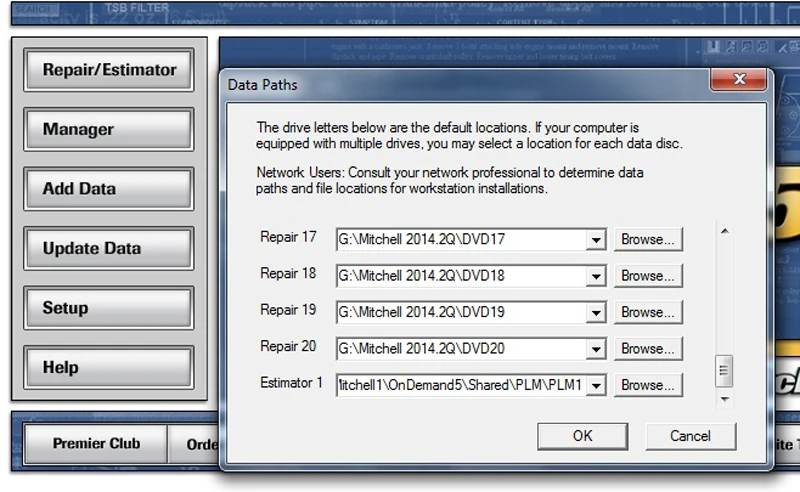This screenshot has height=492, width=800.
Task: Browse for the Repair 17 location
Action: pyautogui.click(x=648, y=239)
